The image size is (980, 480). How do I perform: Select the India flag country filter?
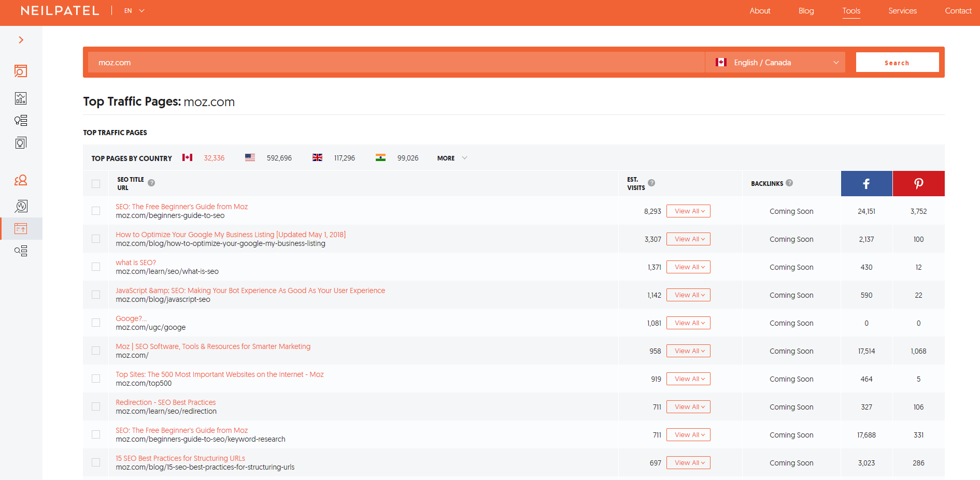[x=380, y=157]
